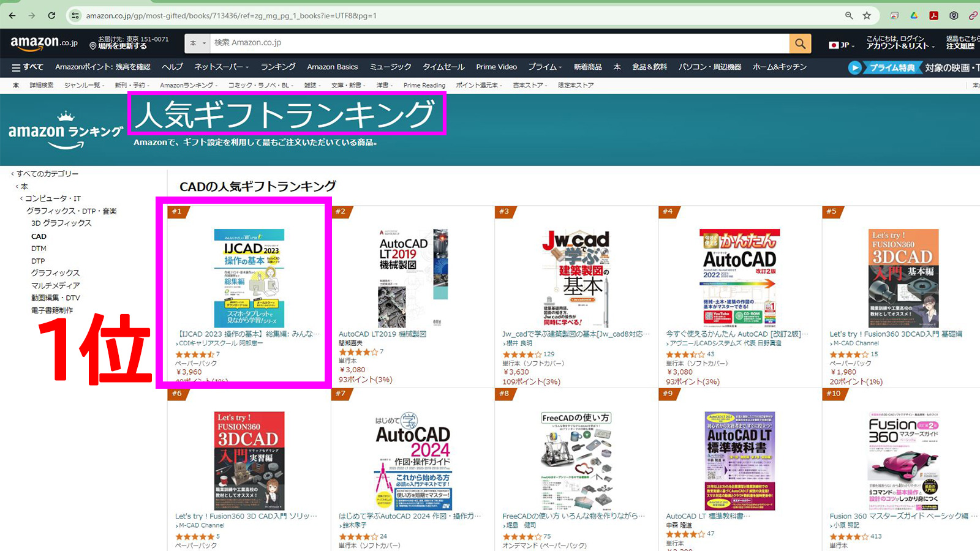Select 動画編集・DTV category
This screenshot has height=551, width=980.
point(56,298)
